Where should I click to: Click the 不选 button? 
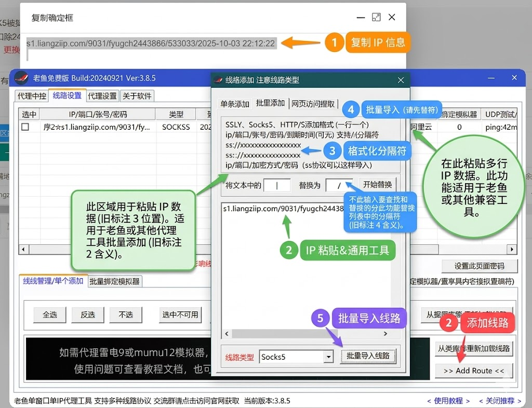click(126, 315)
